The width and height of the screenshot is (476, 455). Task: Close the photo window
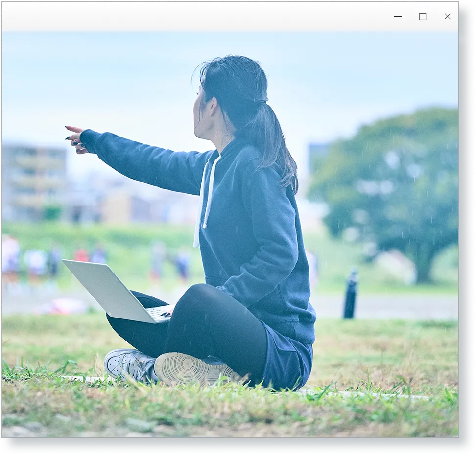pyautogui.click(x=447, y=17)
